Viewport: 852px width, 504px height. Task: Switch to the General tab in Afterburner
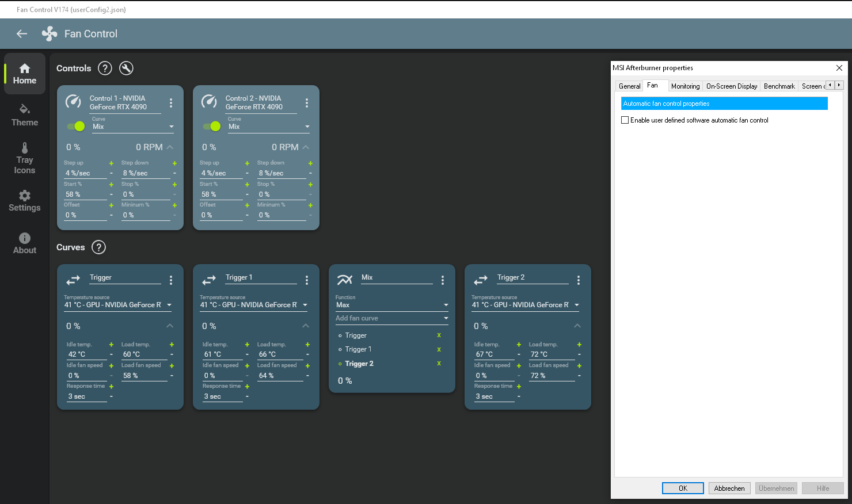point(629,86)
